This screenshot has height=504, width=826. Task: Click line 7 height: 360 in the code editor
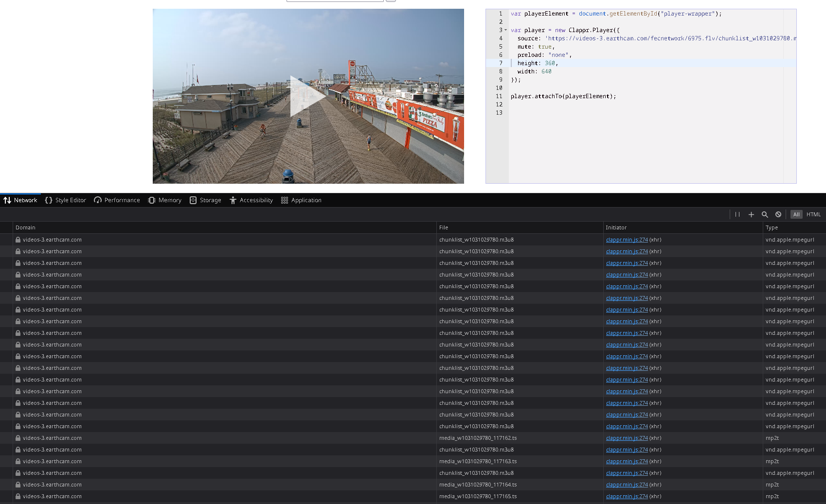(538, 63)
